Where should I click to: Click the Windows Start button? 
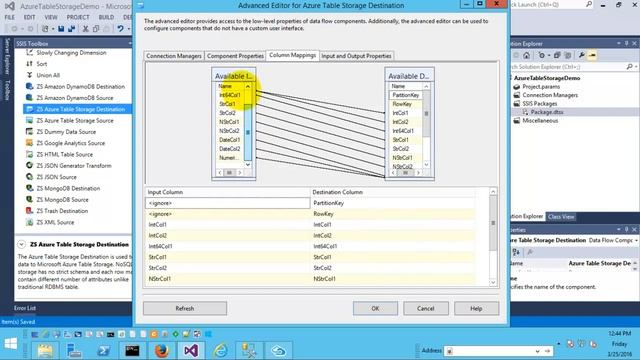pyautogui.click(x=11, y=344)
